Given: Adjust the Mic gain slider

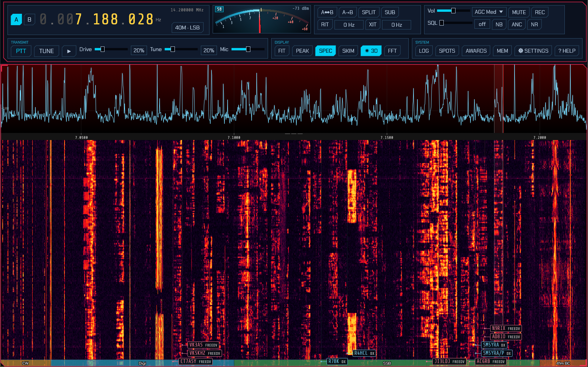Looking at the screenshot, I should pyautogui.click(x=248, y=49).
